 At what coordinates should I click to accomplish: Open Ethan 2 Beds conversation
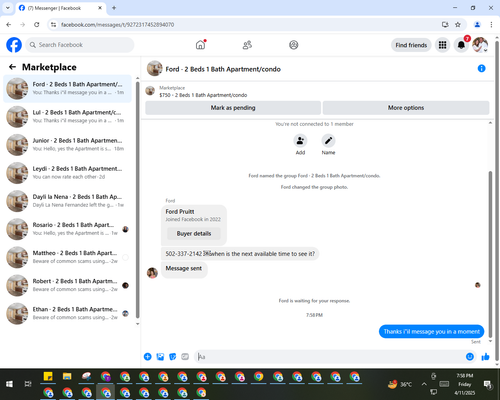click(x=67, y=313)
